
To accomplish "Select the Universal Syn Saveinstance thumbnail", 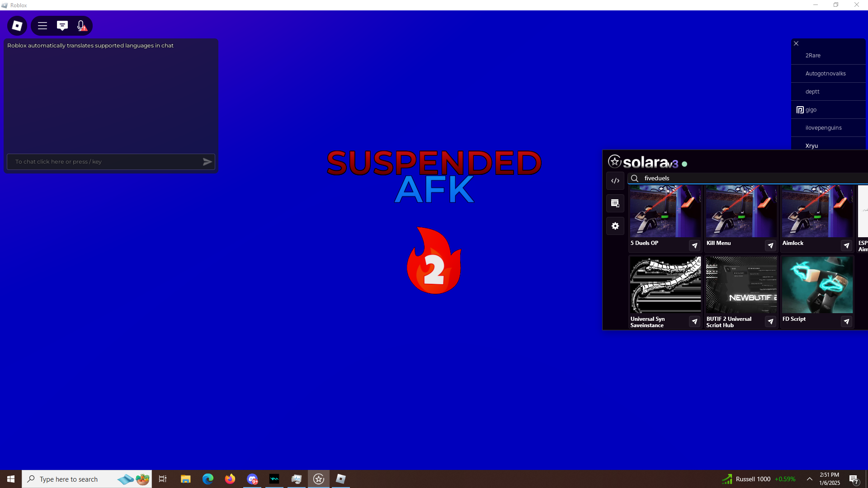I will tap(665, 285).
